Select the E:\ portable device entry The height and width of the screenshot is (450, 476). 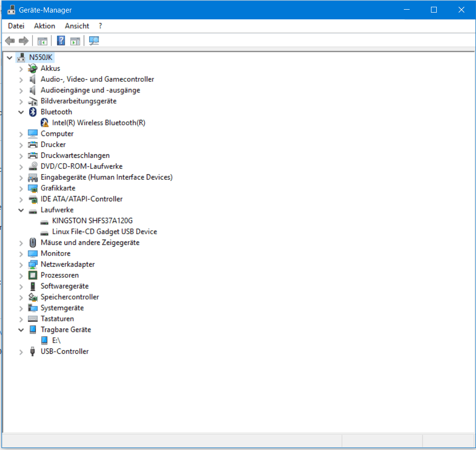(57, 341)
